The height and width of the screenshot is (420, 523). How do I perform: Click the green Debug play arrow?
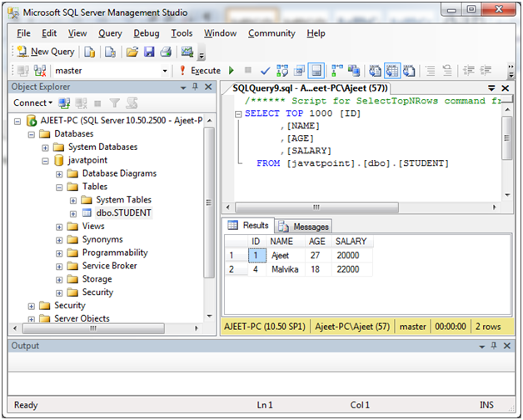232,71
